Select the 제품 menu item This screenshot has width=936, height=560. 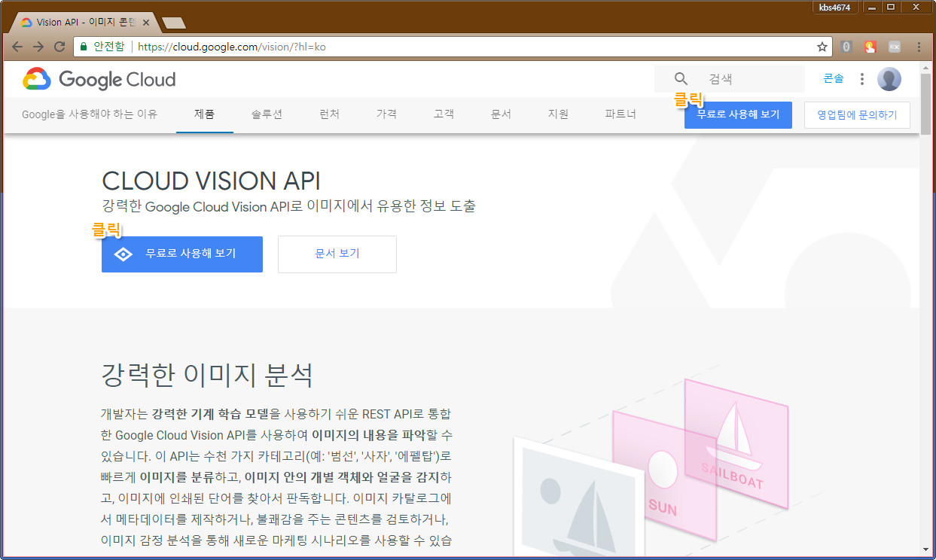[205, 114]
